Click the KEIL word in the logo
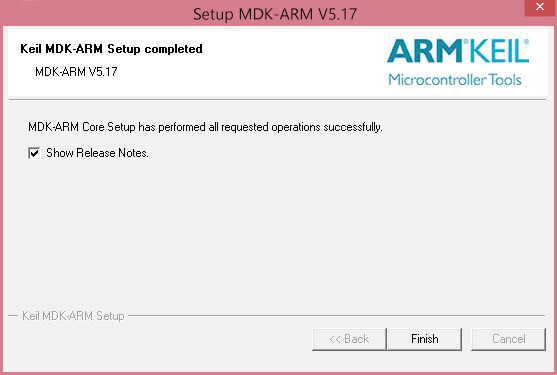 pos(498,51)
